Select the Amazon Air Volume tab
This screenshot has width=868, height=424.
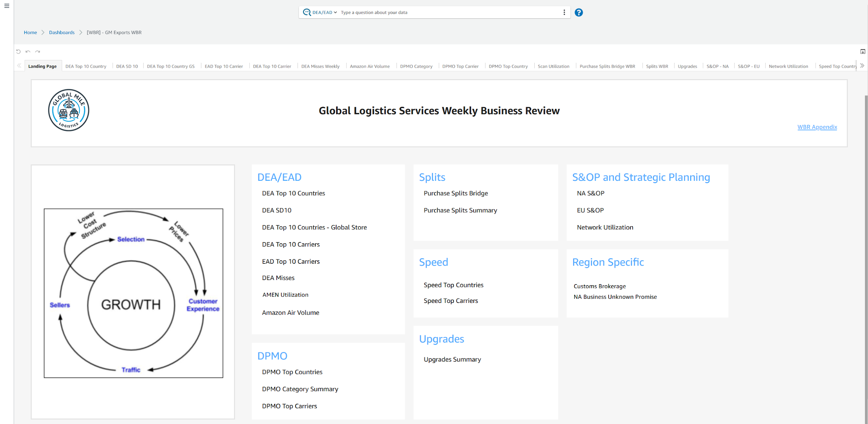point(370,66)
